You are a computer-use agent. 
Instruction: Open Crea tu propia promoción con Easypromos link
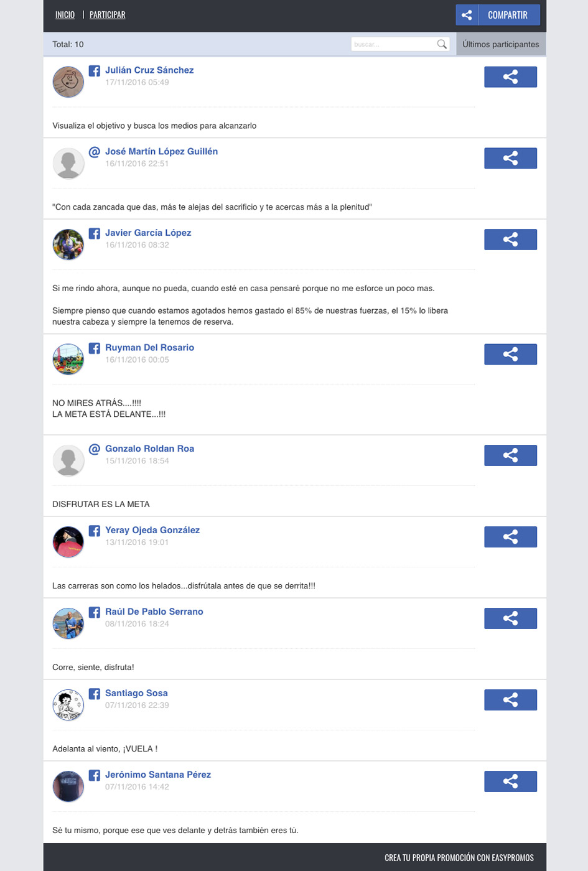459,858
